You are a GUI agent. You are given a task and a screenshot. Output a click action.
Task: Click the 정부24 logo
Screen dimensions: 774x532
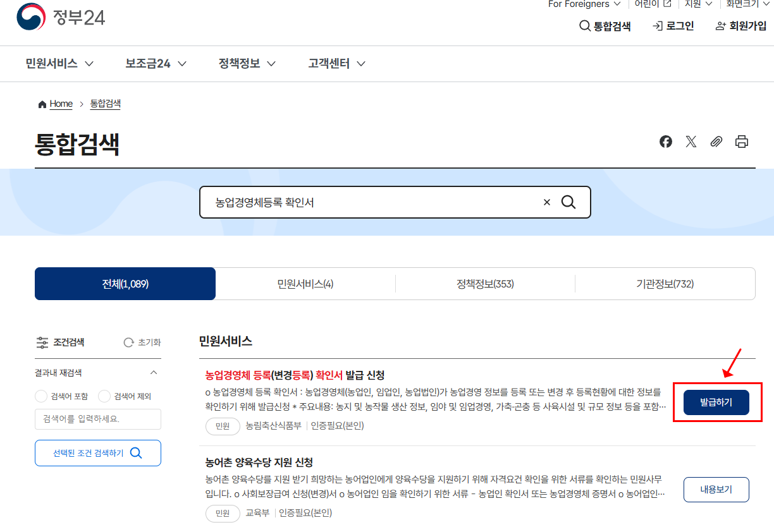click(x=60, y=18)
